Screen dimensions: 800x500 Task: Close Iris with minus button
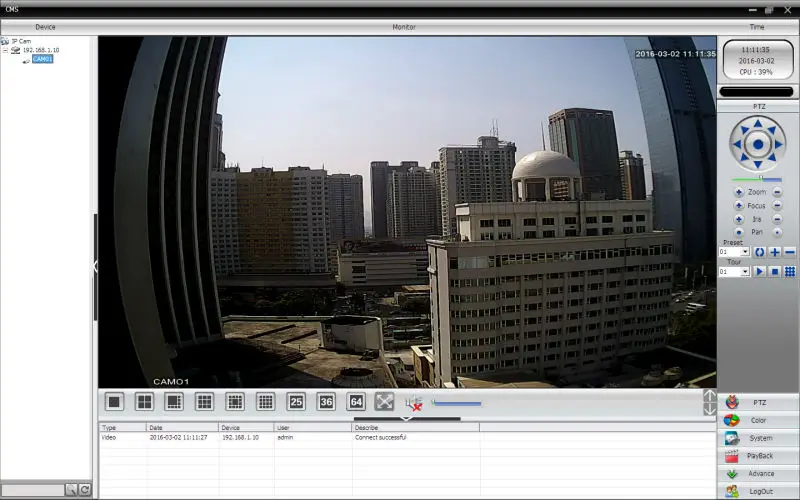coord(777,219)
